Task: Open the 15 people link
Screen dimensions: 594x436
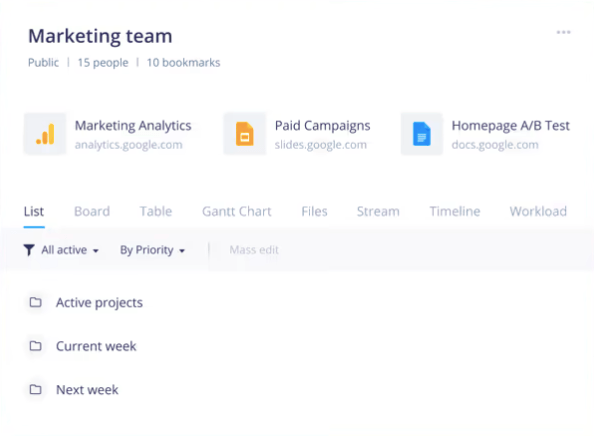Action: (x=103, y=63)
